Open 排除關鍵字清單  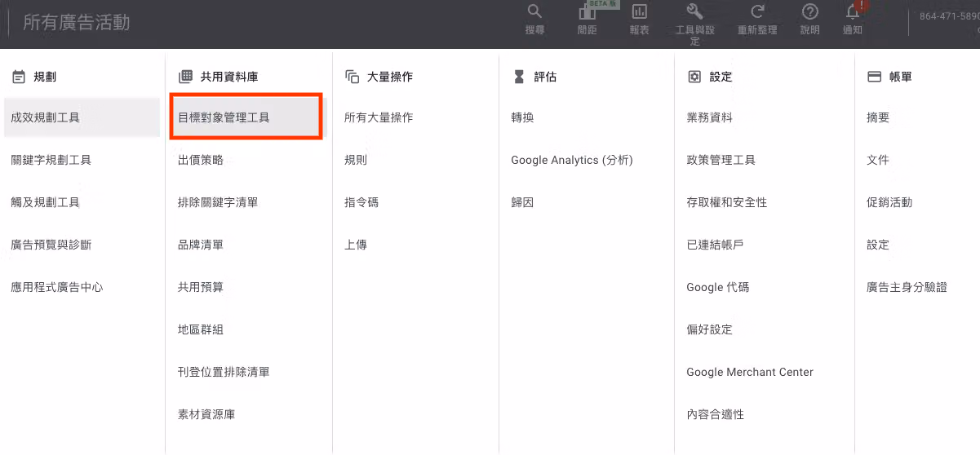[218, 202]
